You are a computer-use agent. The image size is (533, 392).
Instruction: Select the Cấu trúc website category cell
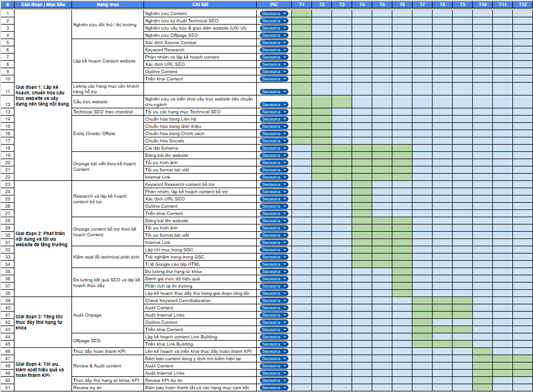click(x=108, y=102)
